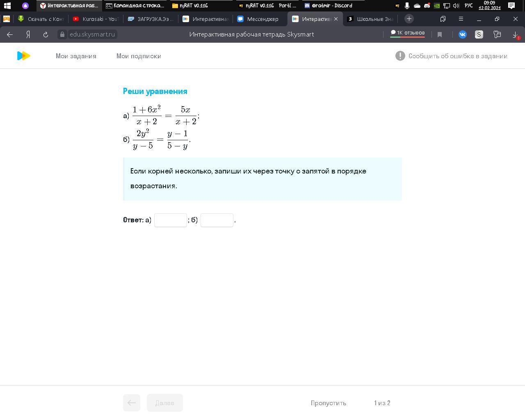Click answer field for equation а
Viewport: 525px width, 420px height.
point(170,220)
